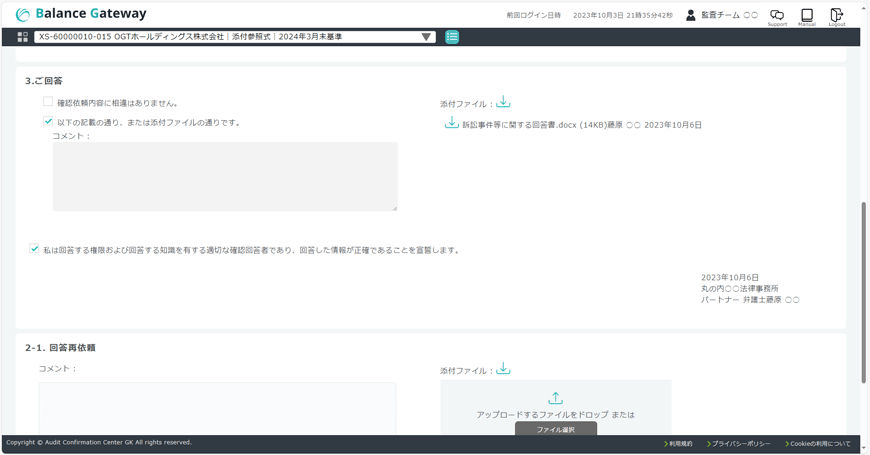The width and height of the screenshot is (870, 455).
Task: Click the ファイル選択 button
Action: (555, 429)
